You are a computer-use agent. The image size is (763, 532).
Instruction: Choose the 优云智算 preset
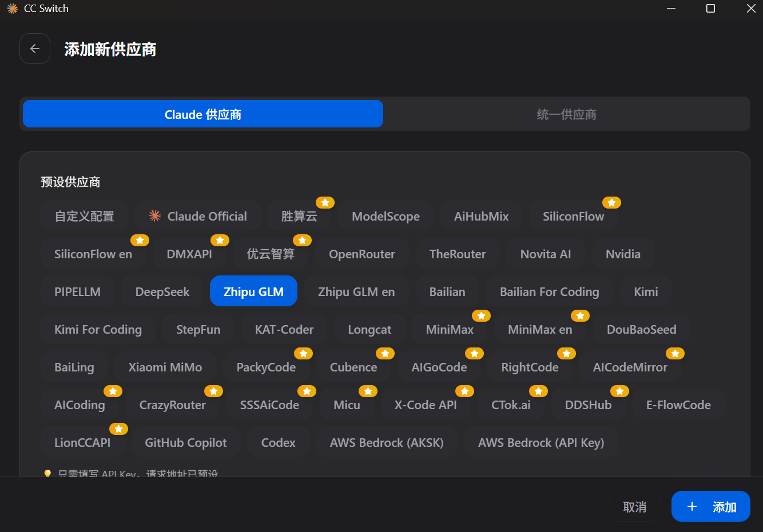[x=271, y=254]
